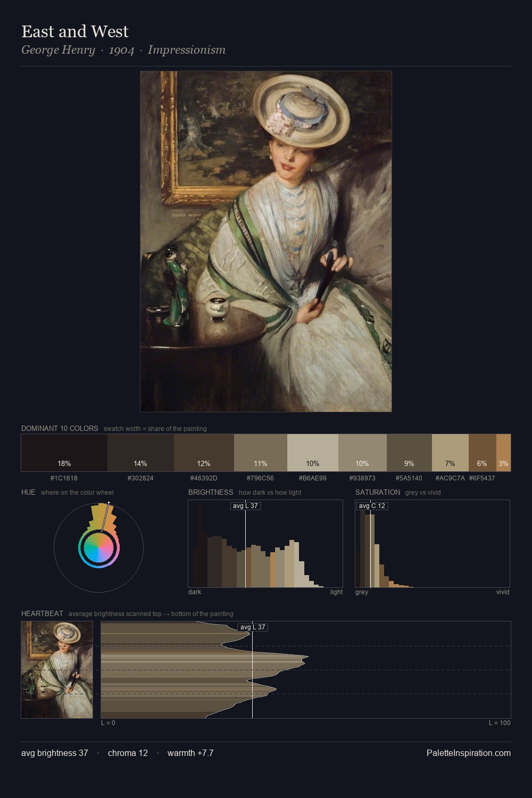
Task: Click hex code #796C56
Action: pos(260,478)
